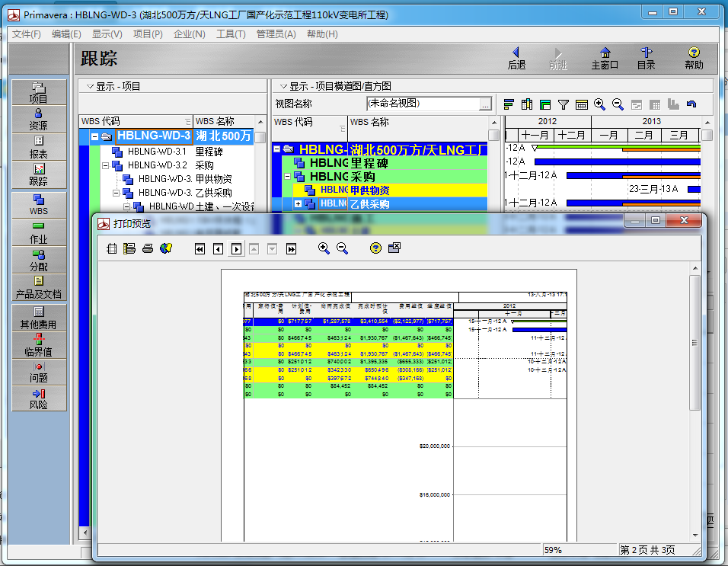
Task: Open the 资源 (Resources) sidebar button
Action: (x=39, y=120)
